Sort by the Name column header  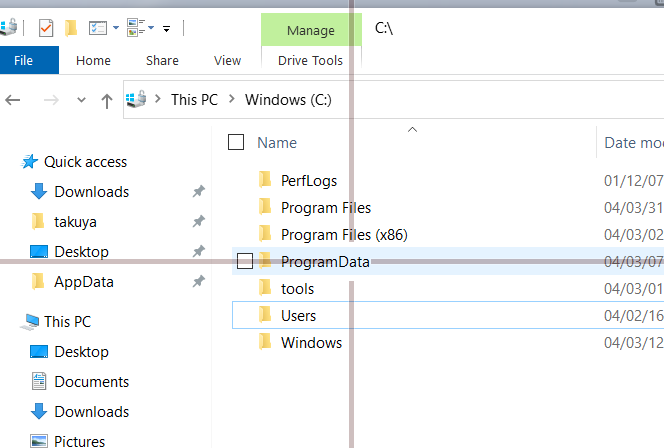277,143
